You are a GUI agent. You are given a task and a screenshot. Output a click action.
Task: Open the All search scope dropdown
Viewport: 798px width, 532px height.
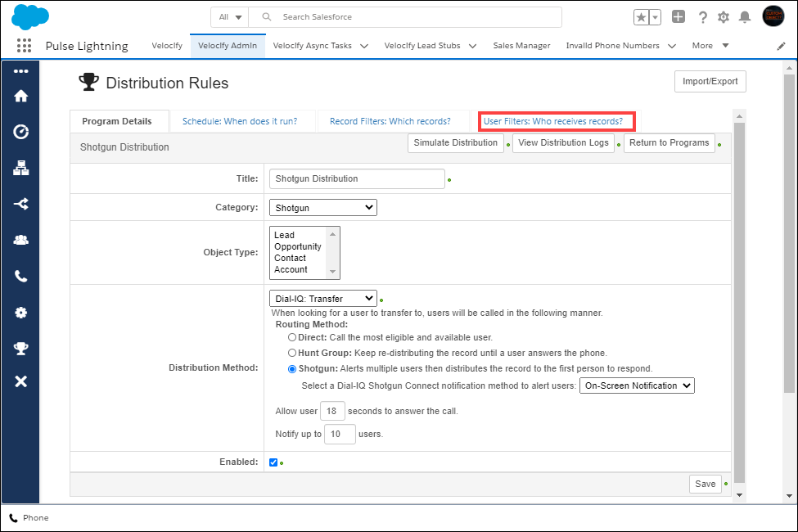[229, 17]
